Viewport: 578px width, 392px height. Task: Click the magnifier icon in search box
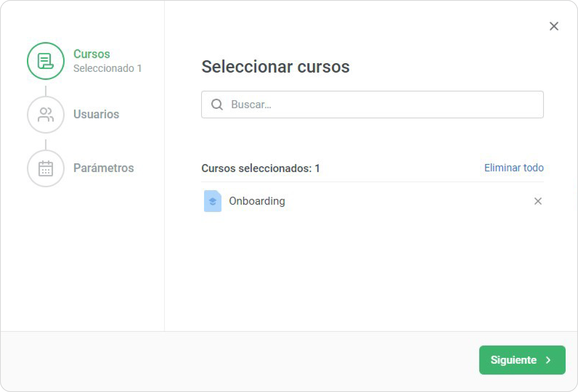(x=217, y=105)
